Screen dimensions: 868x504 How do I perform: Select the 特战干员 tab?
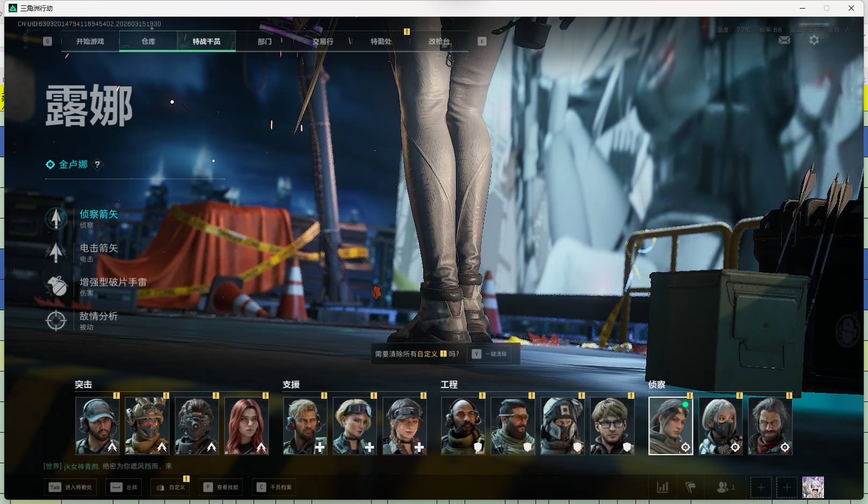[x=206, y=41]
